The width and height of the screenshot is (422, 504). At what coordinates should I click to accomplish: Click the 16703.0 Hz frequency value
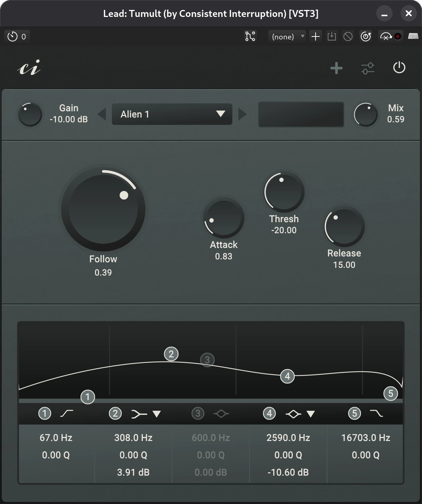pyautogui.click(x=366, y=438)
